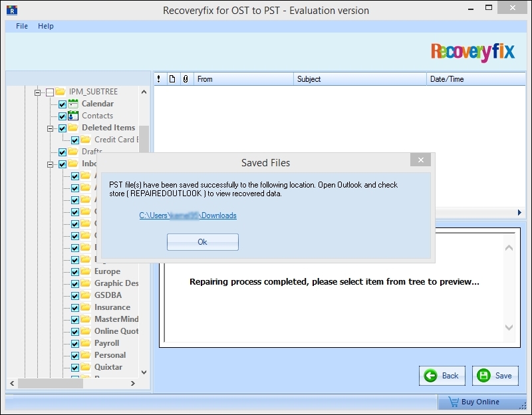Uncheck the Contacts checkbox

[x=63, y=116]
